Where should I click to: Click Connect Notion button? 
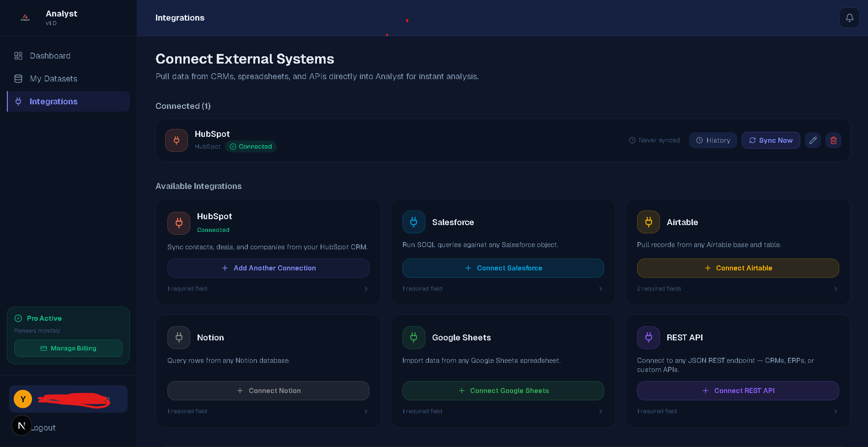[268, 391]
